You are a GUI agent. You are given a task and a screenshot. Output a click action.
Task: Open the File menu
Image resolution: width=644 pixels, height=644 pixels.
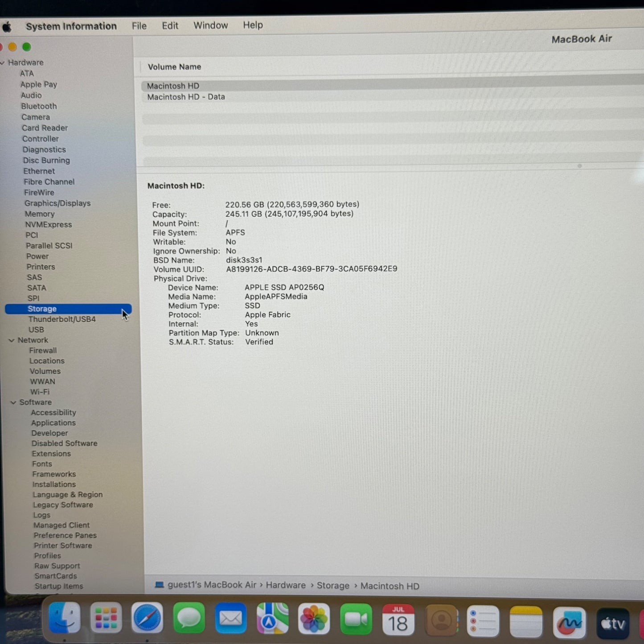coord(139,26)
